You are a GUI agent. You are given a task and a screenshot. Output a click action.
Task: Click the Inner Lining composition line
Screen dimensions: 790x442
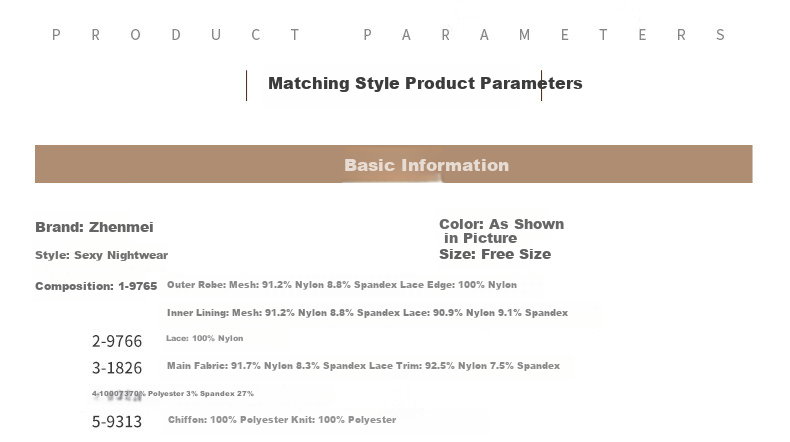[367, 313]
